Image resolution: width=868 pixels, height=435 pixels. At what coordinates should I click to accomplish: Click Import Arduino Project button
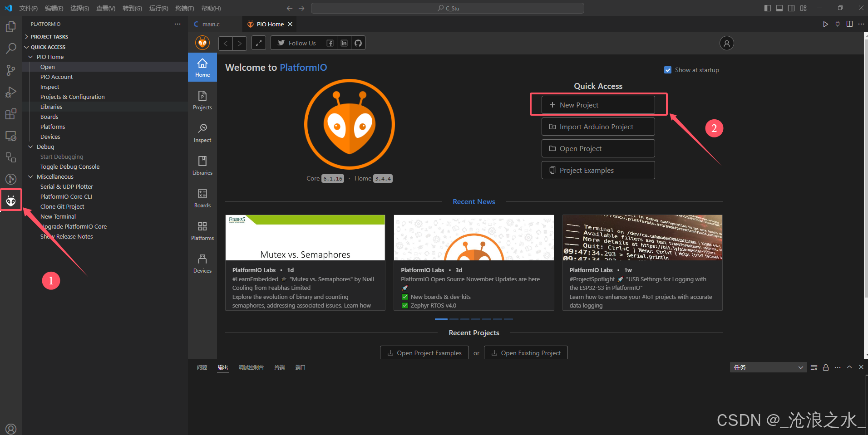click(x=598, y=127)
